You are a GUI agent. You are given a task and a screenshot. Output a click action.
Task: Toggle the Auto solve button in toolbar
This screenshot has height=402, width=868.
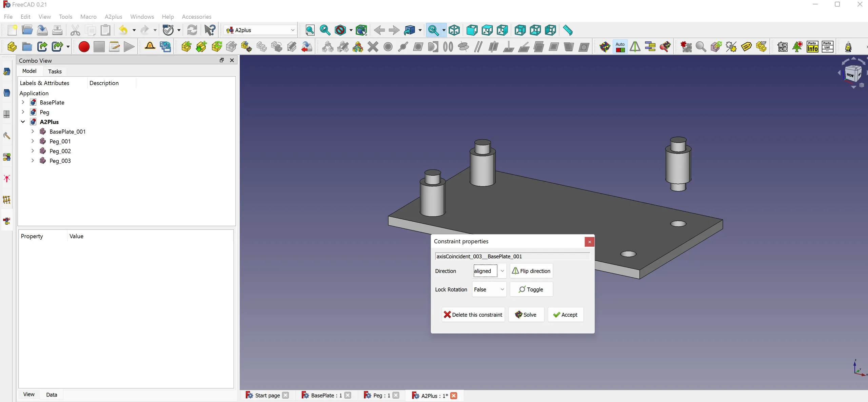coord(620,47)
